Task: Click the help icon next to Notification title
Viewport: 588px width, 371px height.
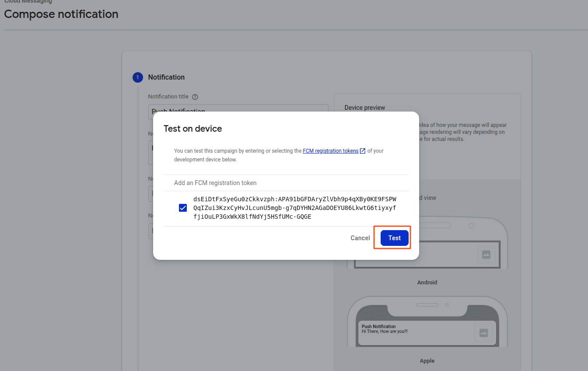Action: click(x=195, y=97)
